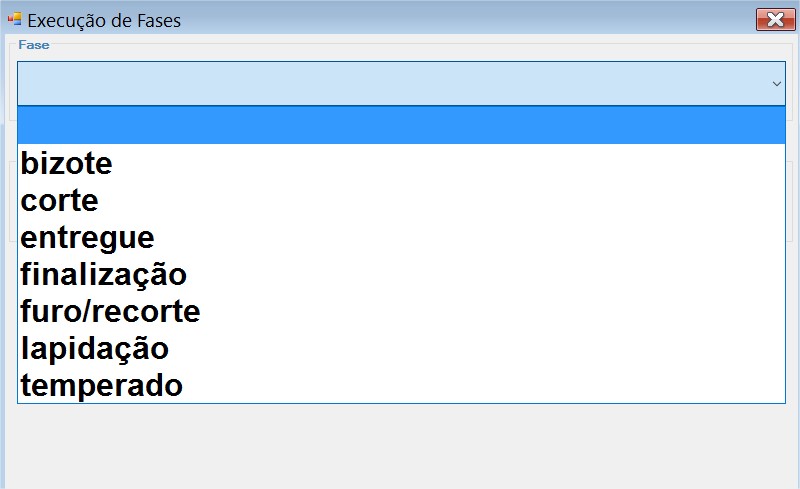Viewport: 800px width, 489px height.
Task: Choose the furo/recorte option
Action: point(402,311)
